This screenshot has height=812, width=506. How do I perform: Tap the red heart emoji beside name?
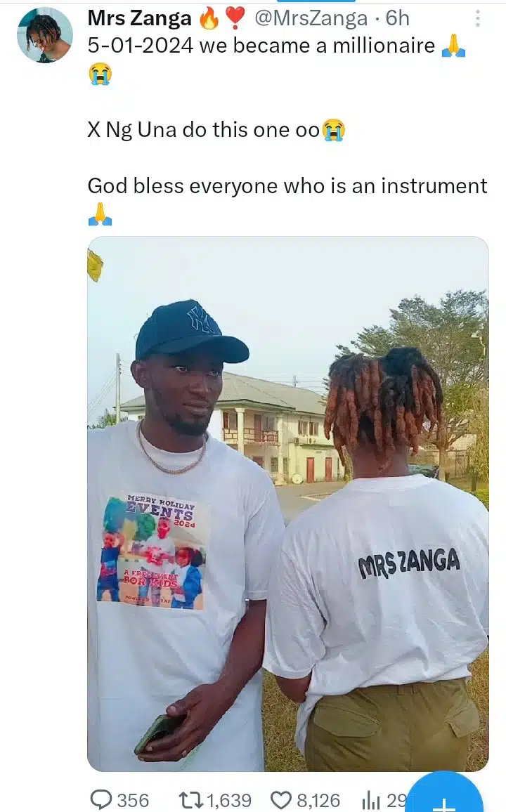coord(235,19)
